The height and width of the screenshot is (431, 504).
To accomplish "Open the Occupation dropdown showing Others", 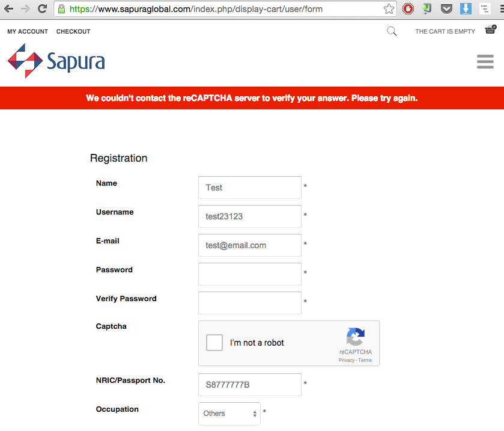I will click(x=229, y=414).
